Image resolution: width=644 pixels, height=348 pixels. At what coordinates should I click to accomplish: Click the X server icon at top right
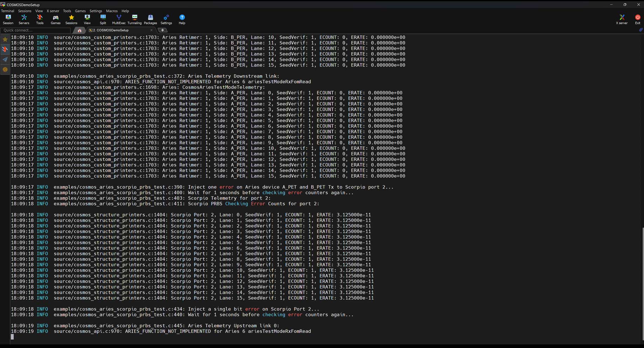pyautogui.click(x=622, y=19)
